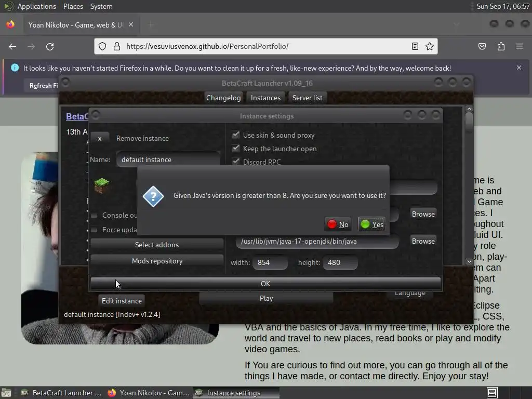Click the clock Sun Sep 17 in panel

(503, 6)
